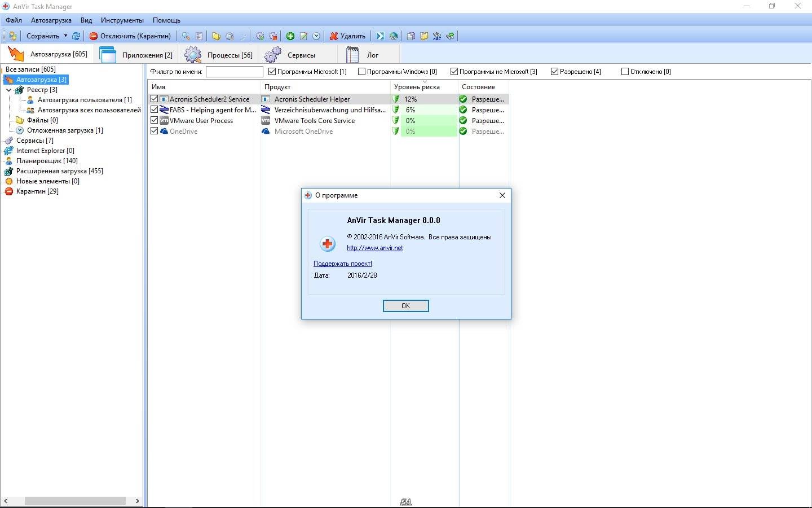Viewport: 812px width, 508px height.
Task: Select Все записи [605] in tree
Action: (x=30, y=69)
